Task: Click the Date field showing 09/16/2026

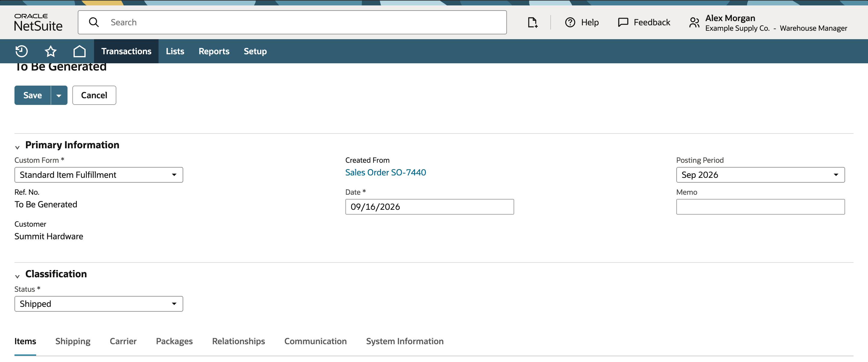Action: click(429, 206)
